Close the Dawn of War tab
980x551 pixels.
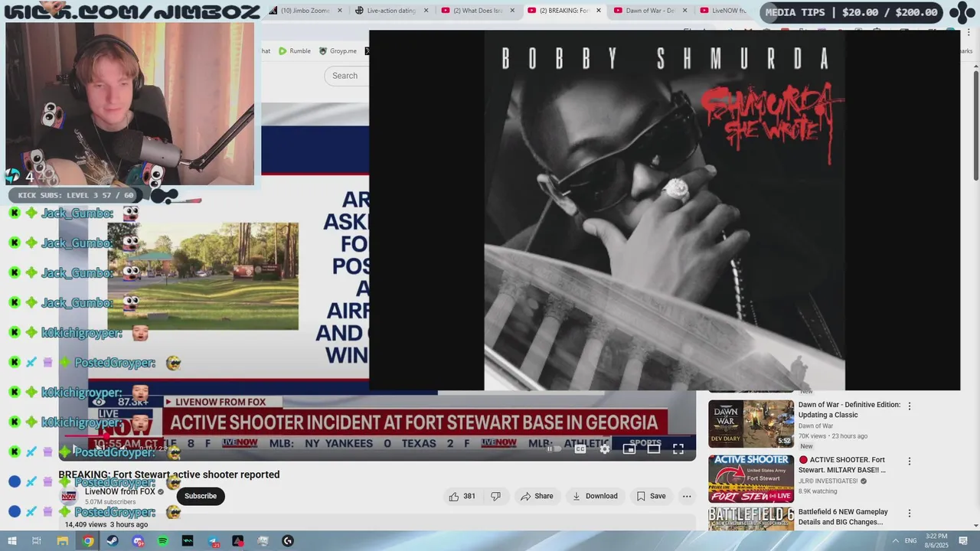(684, 11)
